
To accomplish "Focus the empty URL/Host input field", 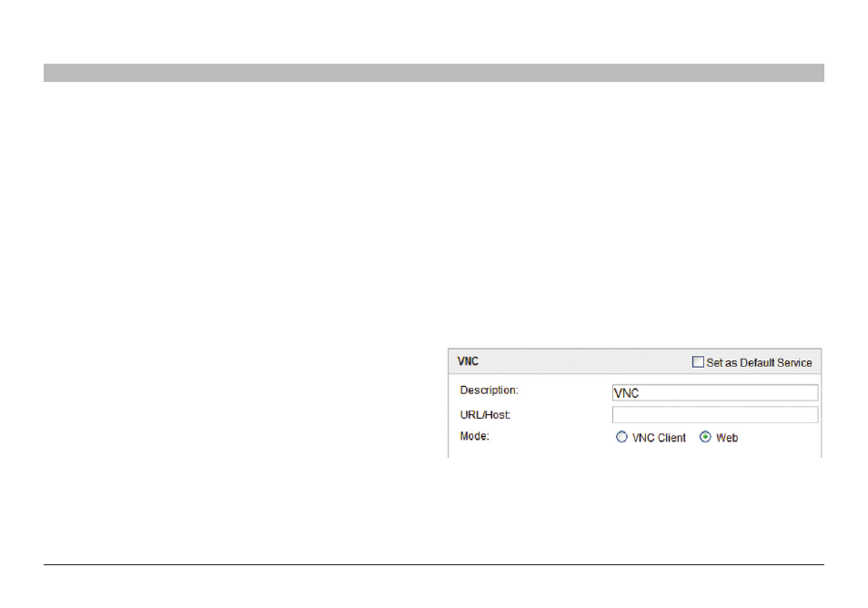I will coord(714,415).
